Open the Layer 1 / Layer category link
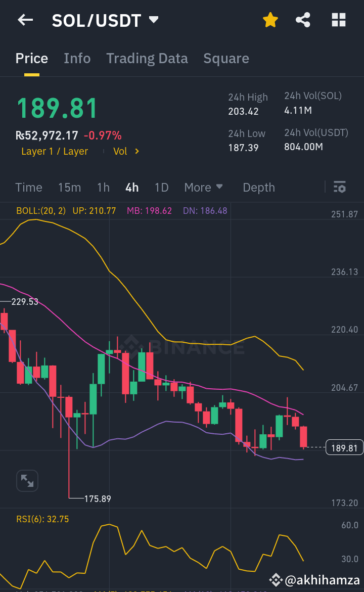364x592 pixels. pos(55,151)
